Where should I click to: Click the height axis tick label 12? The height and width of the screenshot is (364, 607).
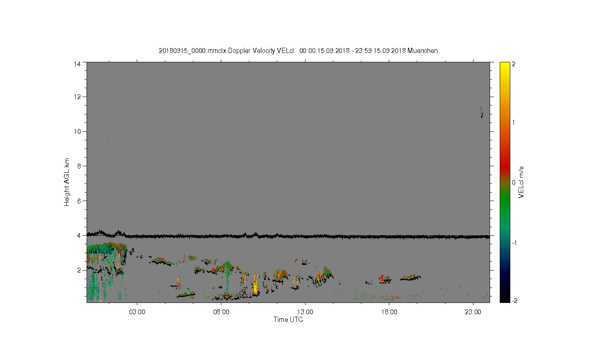pos(77,97)
